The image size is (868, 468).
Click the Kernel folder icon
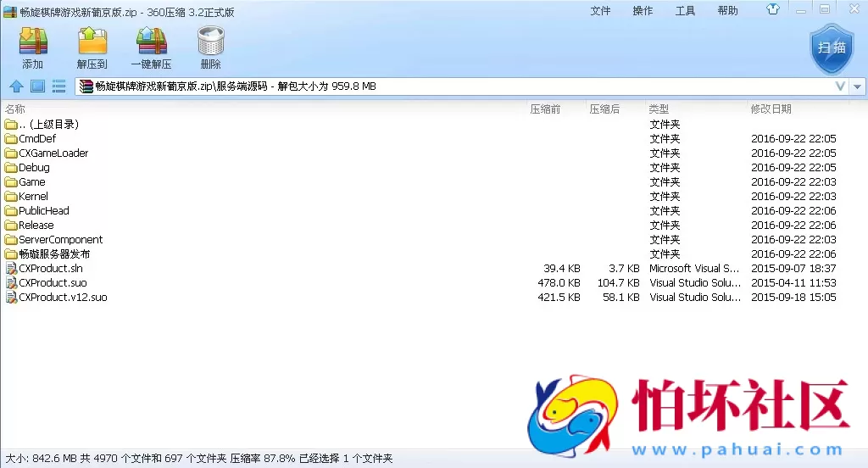11,196
